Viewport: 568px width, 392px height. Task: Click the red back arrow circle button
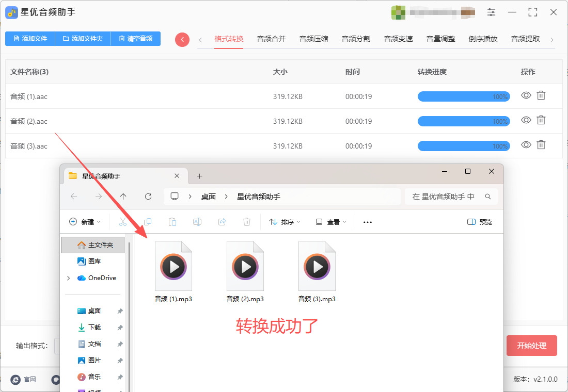click(182, 40)
